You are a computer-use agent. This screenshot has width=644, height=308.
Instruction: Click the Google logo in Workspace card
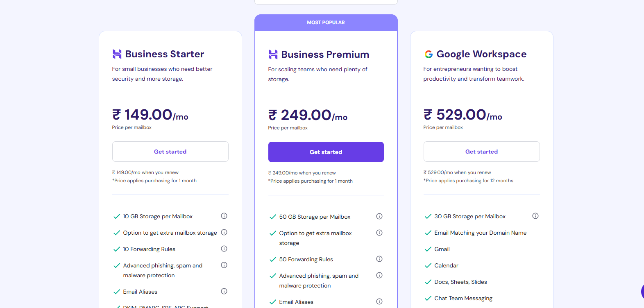(x=429, y=54)
